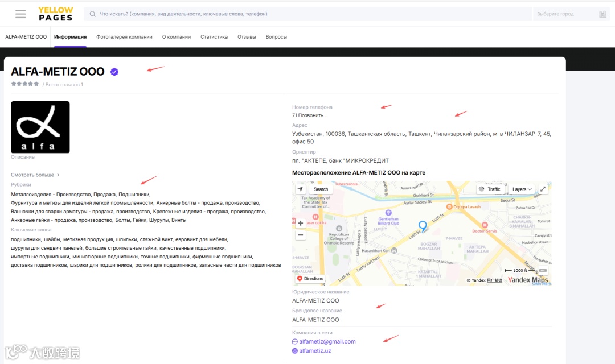This screenshot has height=364, width=615.
Task: Open Статистика tab
Action: pos(214,37)
